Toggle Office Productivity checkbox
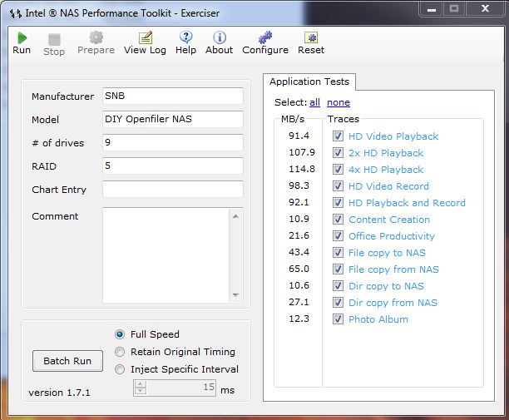 point(338,235)
